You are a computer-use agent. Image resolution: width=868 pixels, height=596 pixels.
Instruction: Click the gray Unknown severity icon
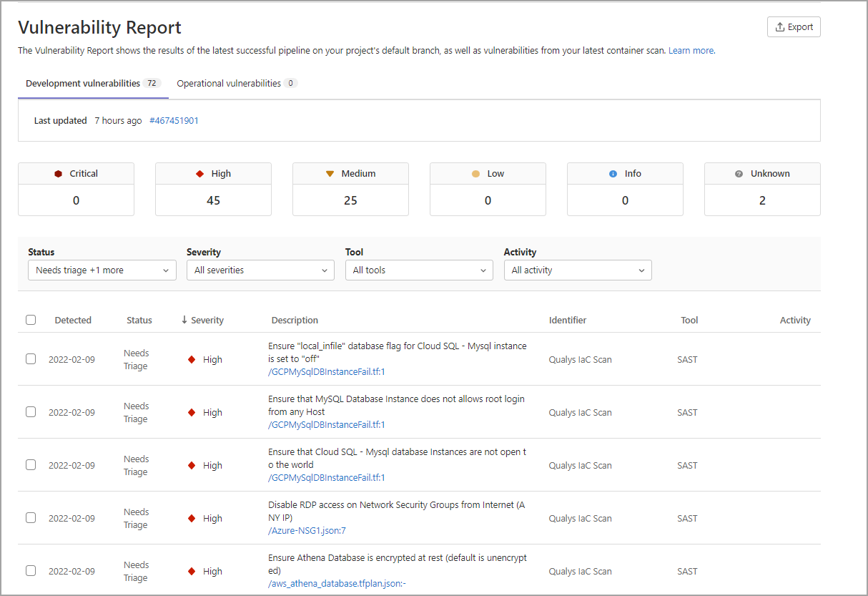[739, 173]
